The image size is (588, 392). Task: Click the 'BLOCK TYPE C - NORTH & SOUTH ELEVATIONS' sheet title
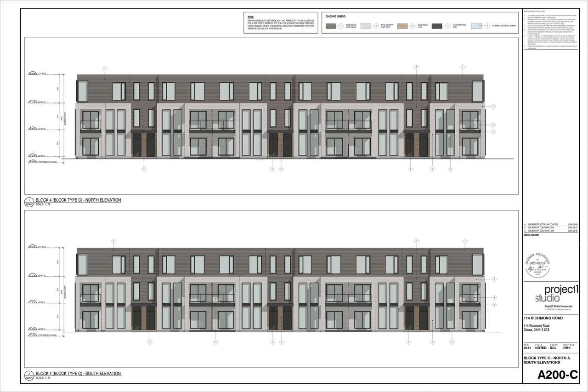click(x=547, y=360)
